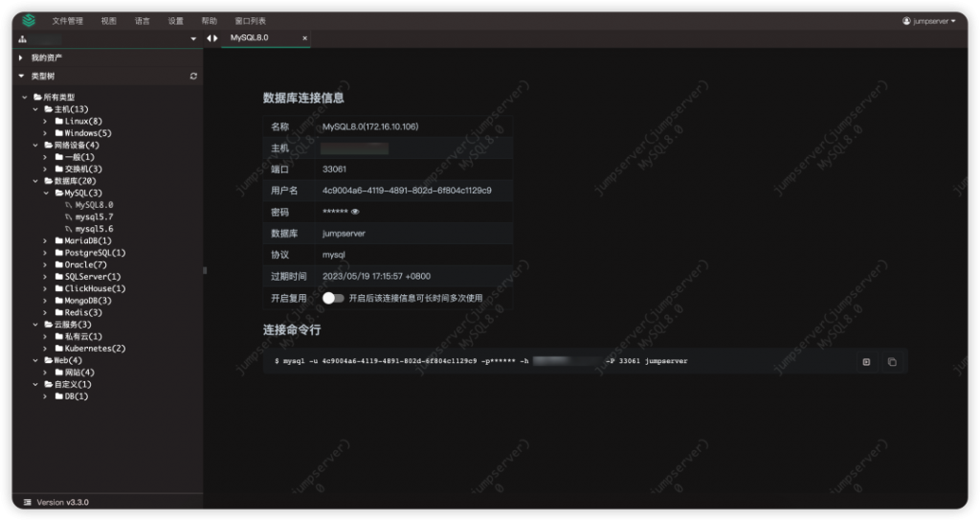Image resolution: width=980 pixels, height=521 pixels.
Task: Click the mysql command line text
Action: [x=480, y=361]
